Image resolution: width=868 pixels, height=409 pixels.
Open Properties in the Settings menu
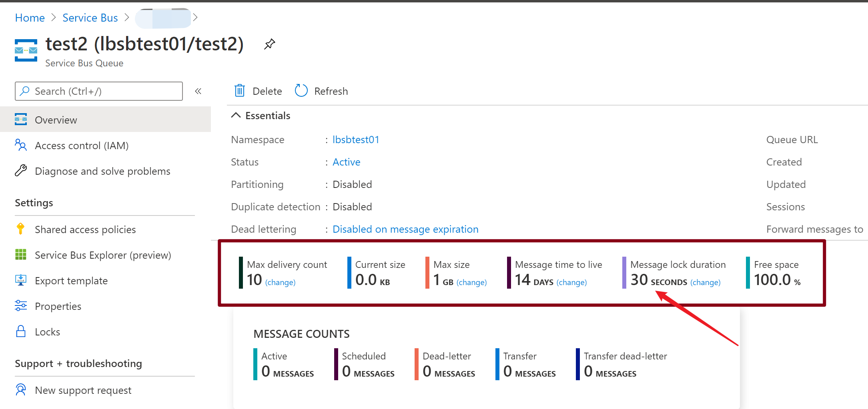pyautogui.click(x=58, y=306)
